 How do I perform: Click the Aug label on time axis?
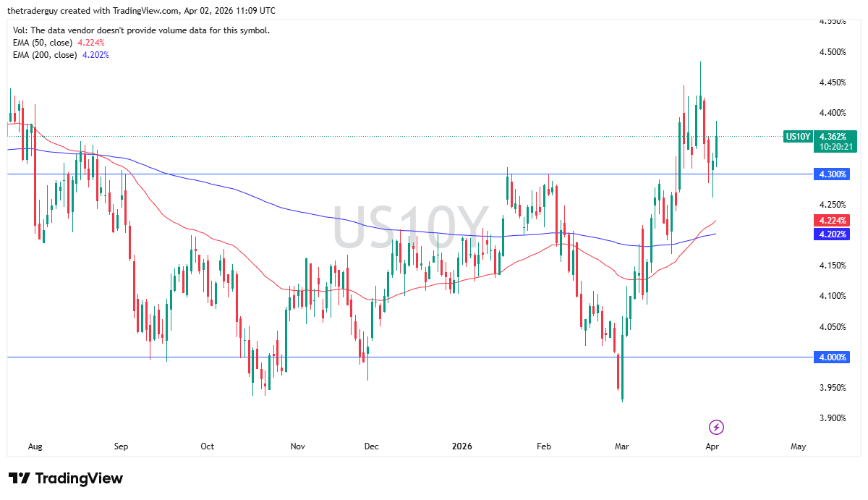35,446
